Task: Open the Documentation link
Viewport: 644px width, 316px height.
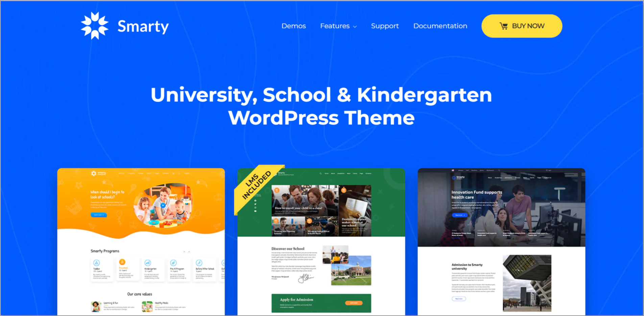Action: pyautogui.click(x=440, y=26)
